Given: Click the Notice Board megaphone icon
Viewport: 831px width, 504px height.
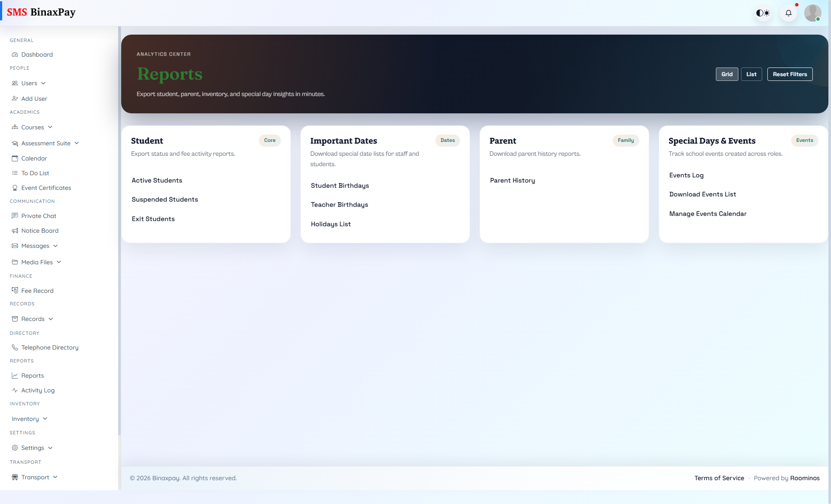Looking at the screenshot, I should pos(15,231).
